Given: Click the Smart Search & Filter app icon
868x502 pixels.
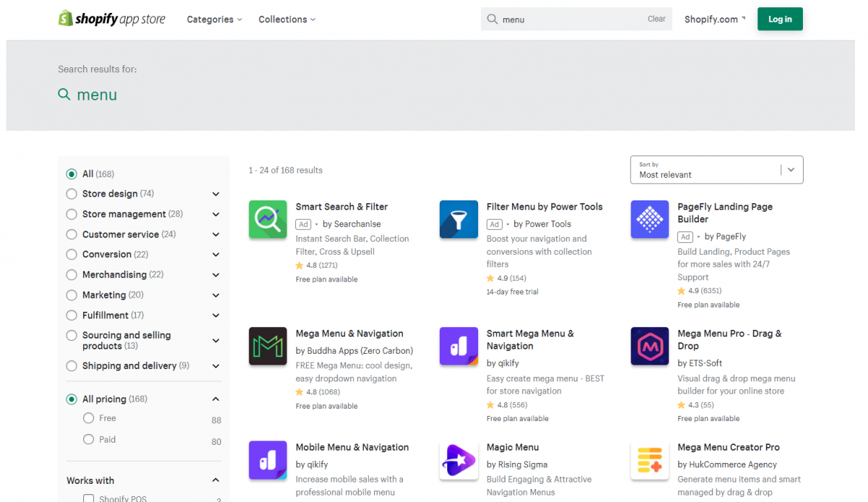Looking at the screenshot, I should tap(268, 219).
